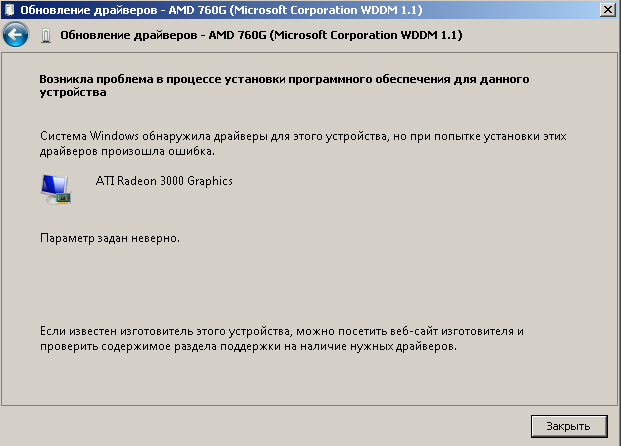Image resolution: width=621 pixels, height=446 pixels.
Task: Click the window title bar text
Action: (x=200, y=8)
